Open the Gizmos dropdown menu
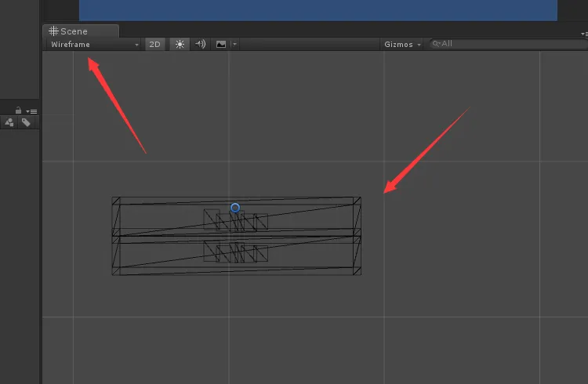Screen dimensions: 588x384 pyautogui.click(x=402, y=44)
